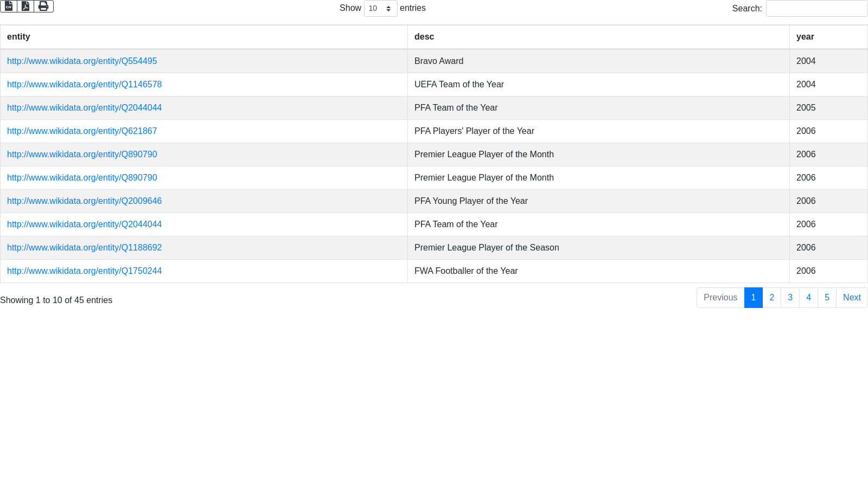Screen dimensions: 868x488
Task: Print the table using printer icon
Action: (43, 6)
